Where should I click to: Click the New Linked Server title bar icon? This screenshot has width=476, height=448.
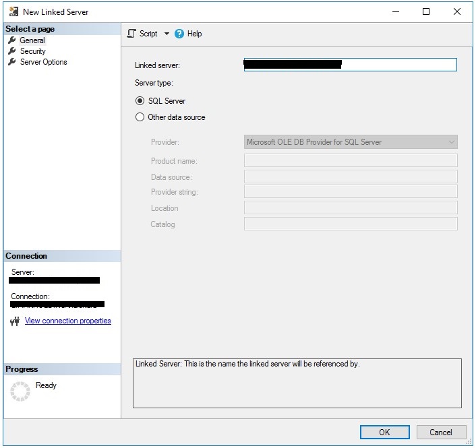click(x=13, y=11)
